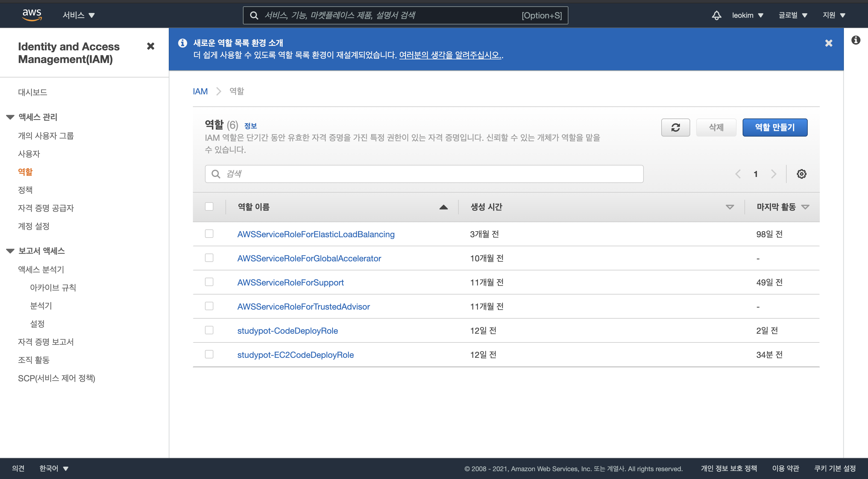Open the AWSServiceRoleForGlobalAccelerator role
This screenshot has height=479, width=868.
[309, 259]
